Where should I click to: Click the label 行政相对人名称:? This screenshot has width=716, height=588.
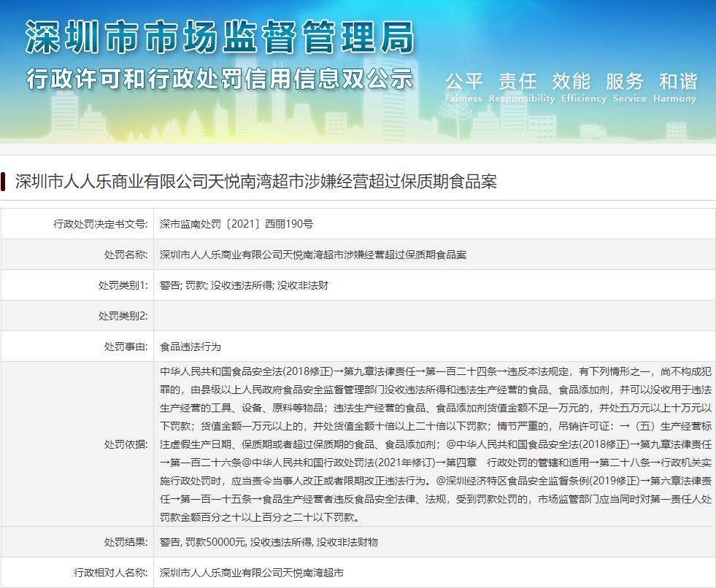click(x=110, y=572)
